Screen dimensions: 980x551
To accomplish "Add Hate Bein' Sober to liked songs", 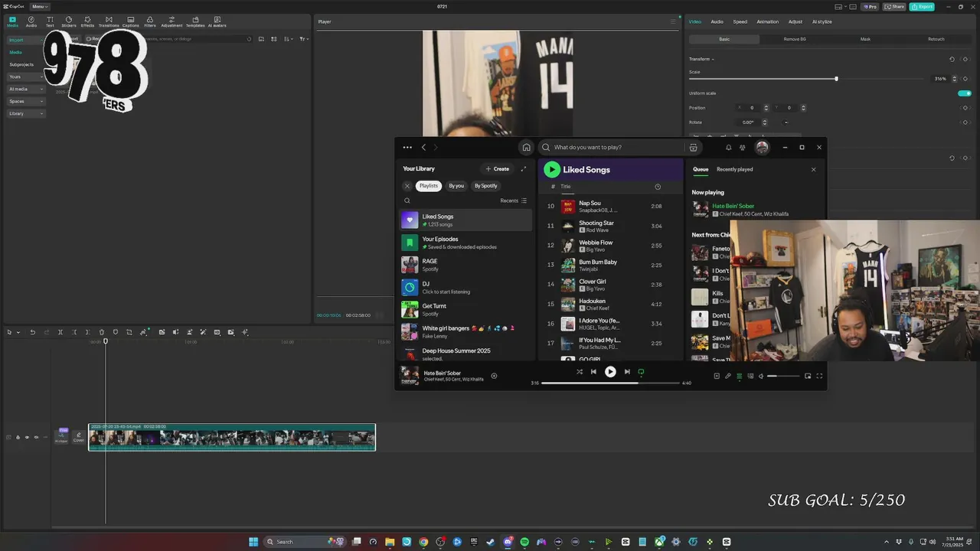I will coord(494,376).
